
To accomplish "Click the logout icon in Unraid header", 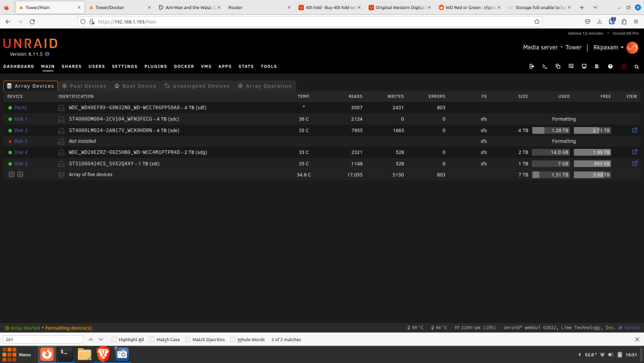I will (531, 66).
